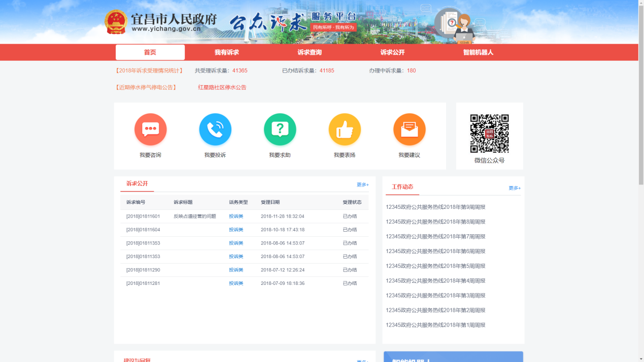Screen dimensions: 644x362
Task: Click www.yichang.gov.cn site address in header
Action: 166,28
